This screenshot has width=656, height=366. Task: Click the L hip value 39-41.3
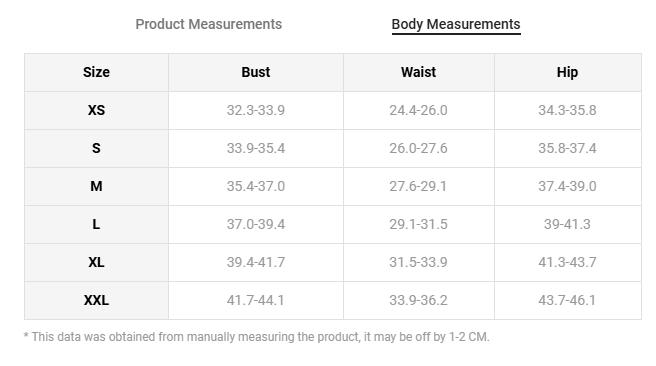point(567,224)
